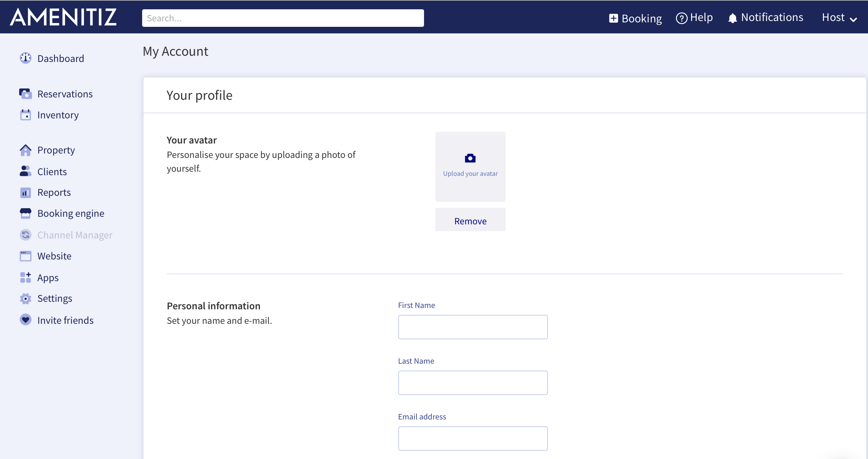Go to Apps

tap(48, 277)
